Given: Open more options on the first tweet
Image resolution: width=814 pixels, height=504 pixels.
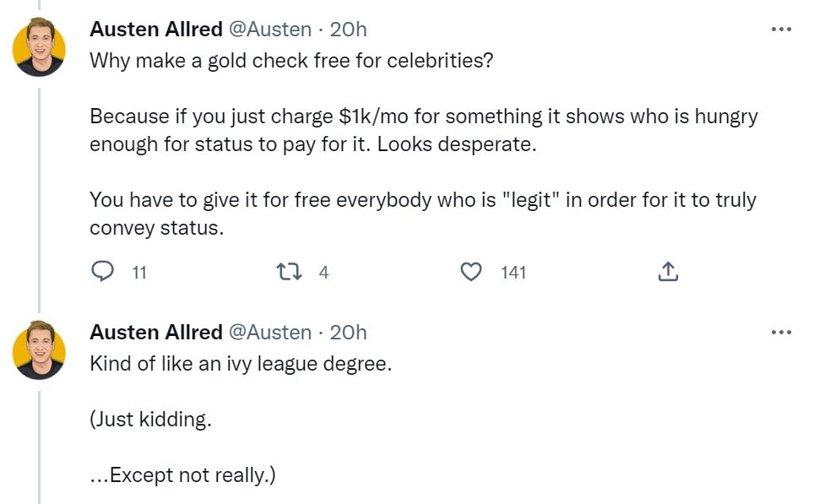Looking at the screenshot, I should (x=781, y=30).
